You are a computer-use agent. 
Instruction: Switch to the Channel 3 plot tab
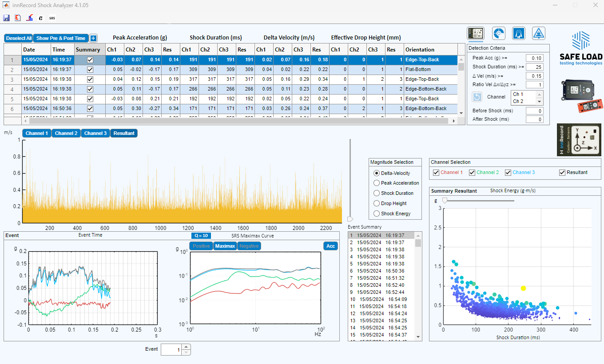tap(95, 133)
